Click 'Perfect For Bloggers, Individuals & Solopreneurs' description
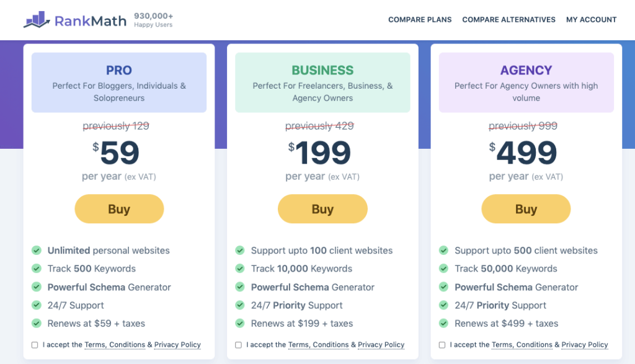The image size is (635, 364). 119,92
